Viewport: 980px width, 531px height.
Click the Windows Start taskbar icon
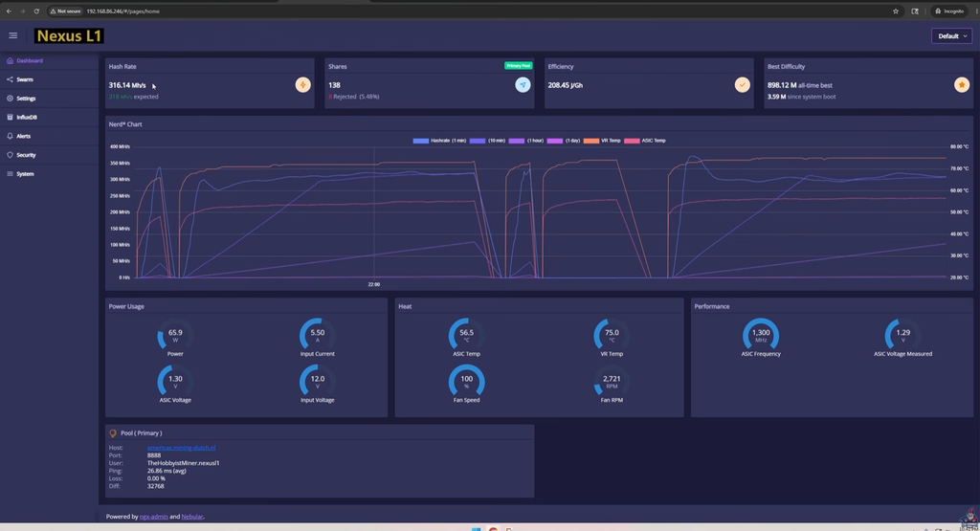pos(477,528)
